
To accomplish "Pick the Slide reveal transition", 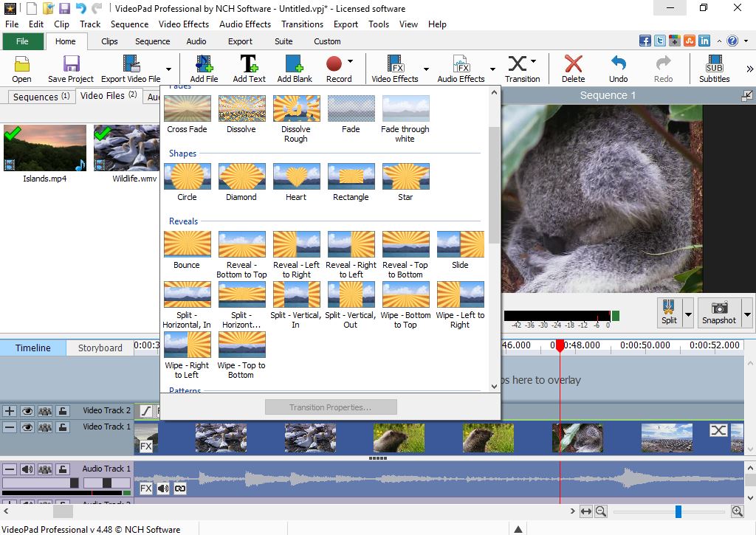I will 461,250.
